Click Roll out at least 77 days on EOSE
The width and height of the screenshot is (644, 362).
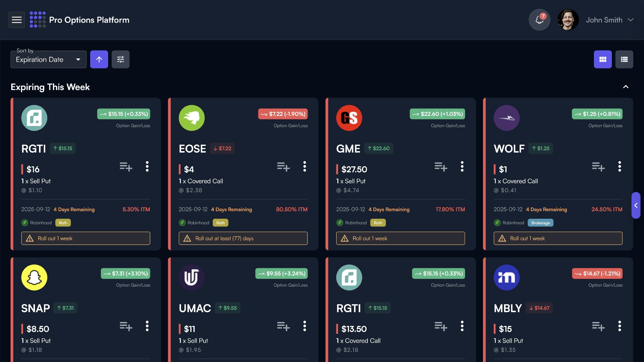coord(243,238)
